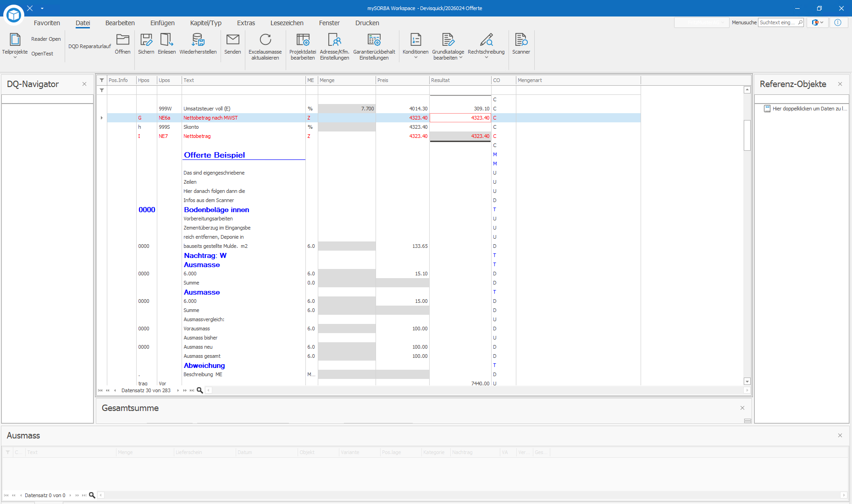Viewport: 852px width, 504px height.
Task: Sort by the Resultat column header
Action: coord(460,80)
